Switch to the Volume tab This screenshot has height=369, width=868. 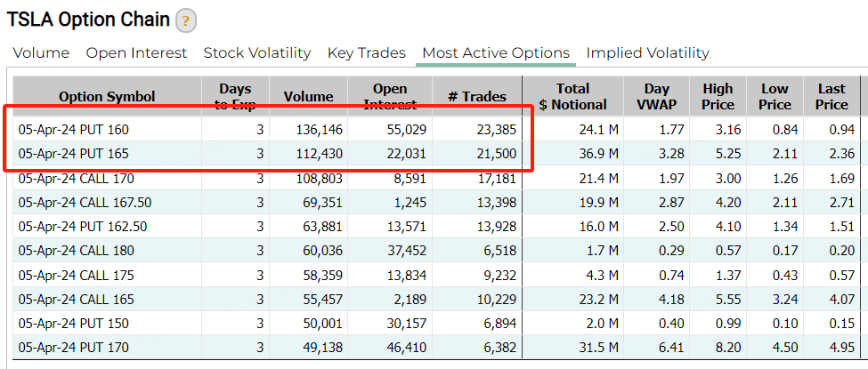click(42, 53)
